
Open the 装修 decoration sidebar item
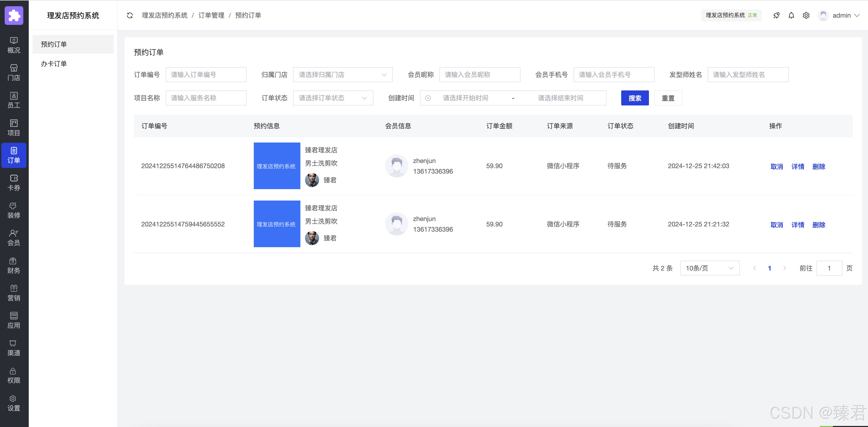[x=14, y=210]
